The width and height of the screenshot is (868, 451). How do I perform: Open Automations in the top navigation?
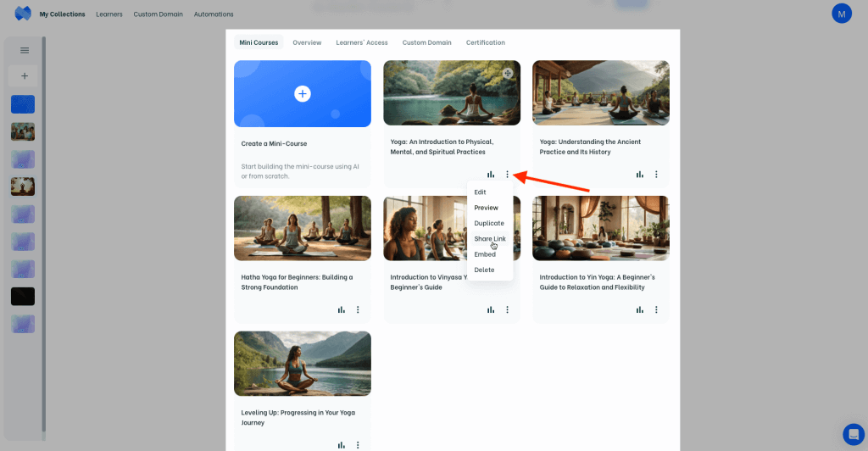[214, 14]
